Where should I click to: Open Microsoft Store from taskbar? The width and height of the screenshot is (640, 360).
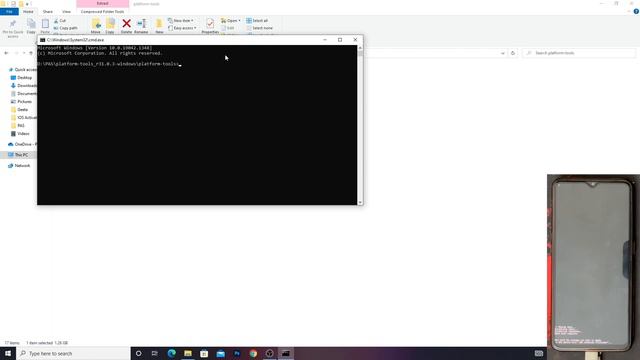tap(204, 353)
